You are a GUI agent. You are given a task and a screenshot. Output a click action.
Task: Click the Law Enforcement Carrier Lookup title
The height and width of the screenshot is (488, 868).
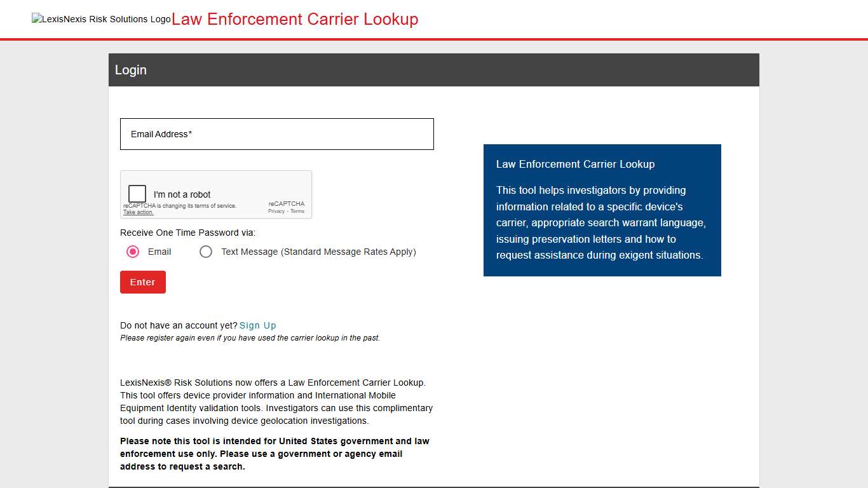click(x=294, y=19)
